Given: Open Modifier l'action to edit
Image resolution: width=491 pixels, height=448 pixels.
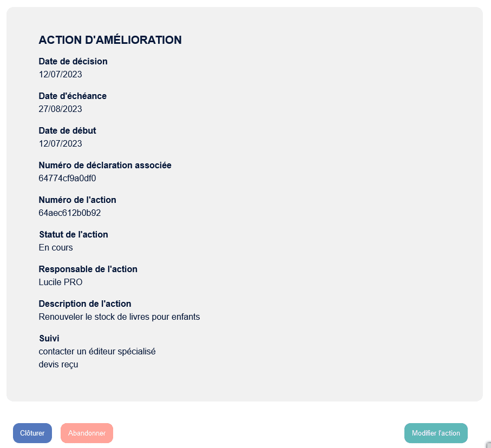Looking at the screenshot, I should coord(436,433).
